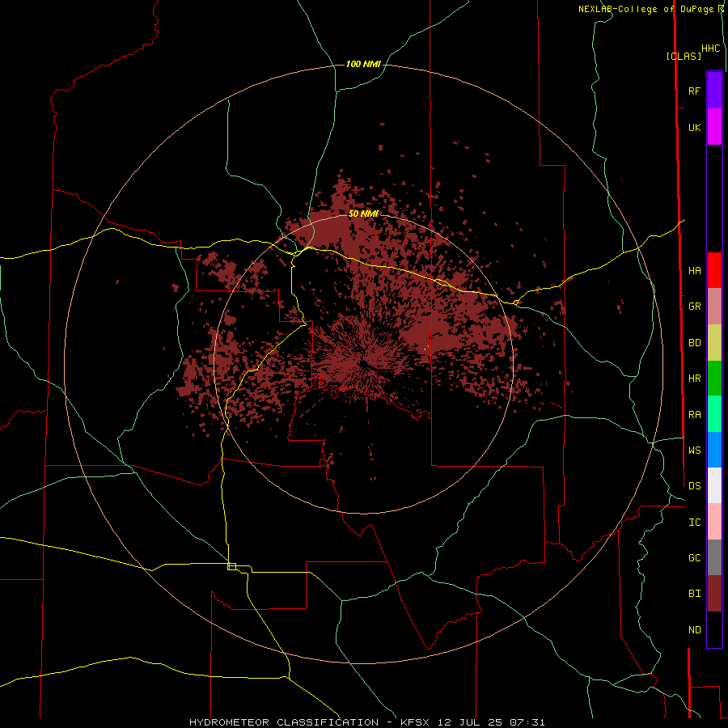
Task: Click the IC legend label
Action: pos(694,523)
